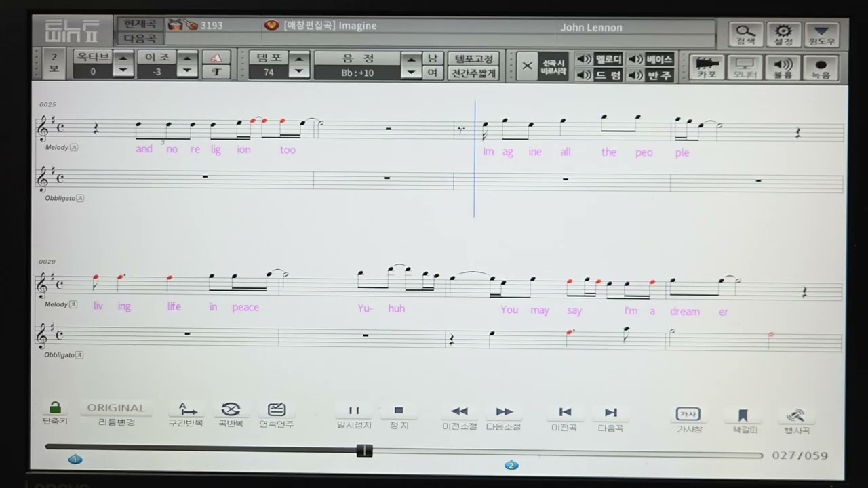Lower 옥타브 with the down arrow
Viewport: 868px width, 488px height.
pyautogui.click(x=123, y=71)
